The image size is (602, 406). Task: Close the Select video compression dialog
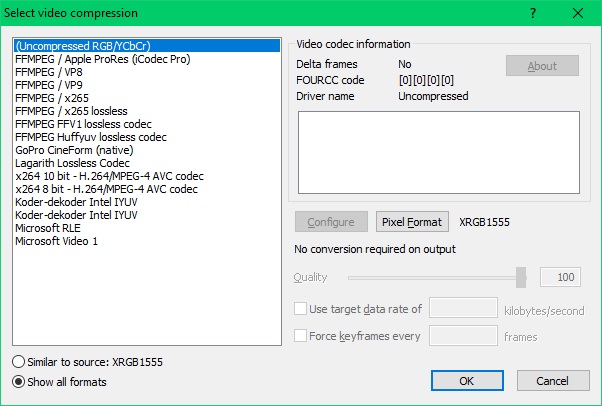578,13
